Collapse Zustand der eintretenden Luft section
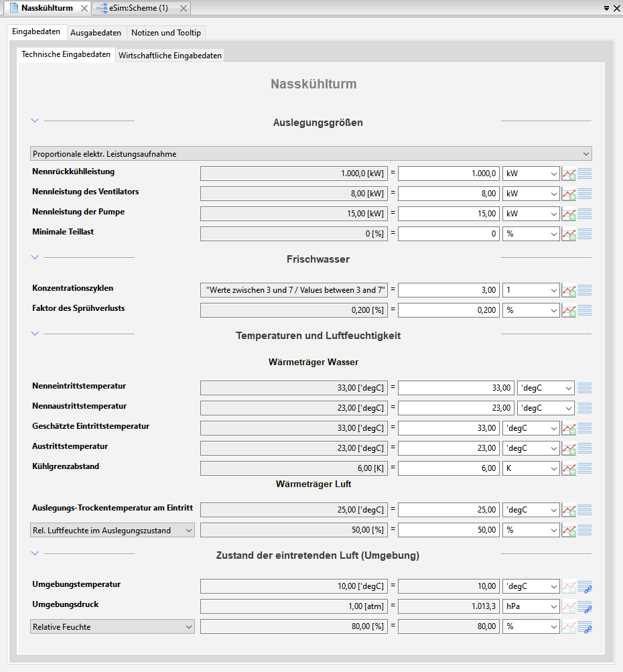 click(x=35, y=553)
